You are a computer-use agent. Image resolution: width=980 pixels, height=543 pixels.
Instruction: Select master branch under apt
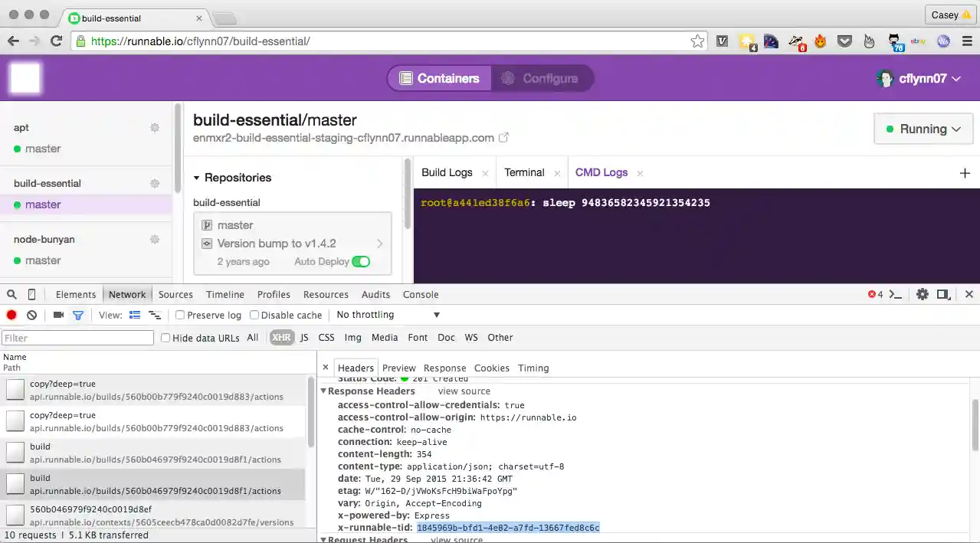coord(43,149)
